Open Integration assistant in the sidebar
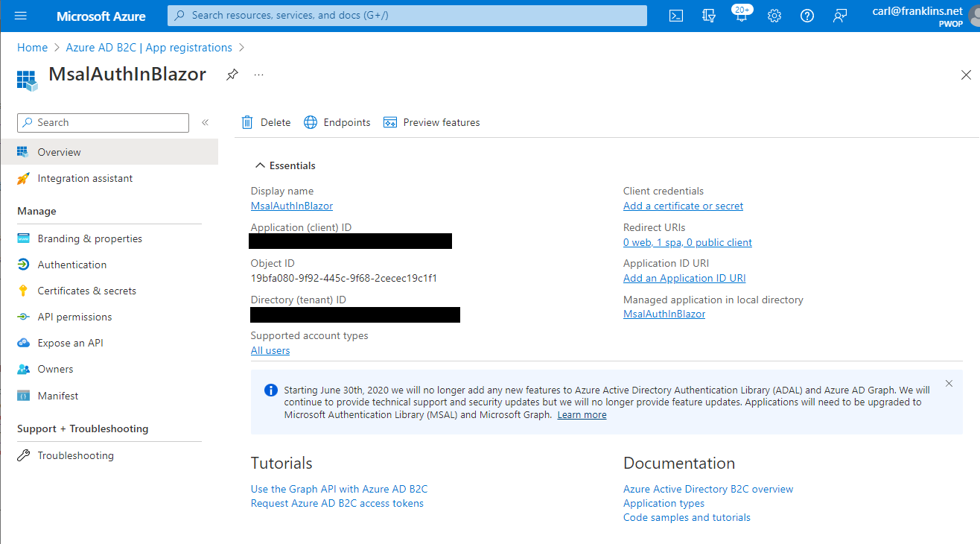The height and width of the screenshot is (544, 980). pyautogui.click(x=109, y=178)
